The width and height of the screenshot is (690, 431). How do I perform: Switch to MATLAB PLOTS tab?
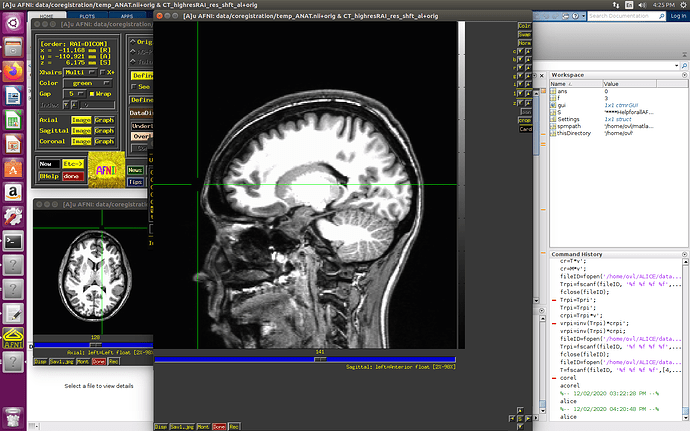87,16
